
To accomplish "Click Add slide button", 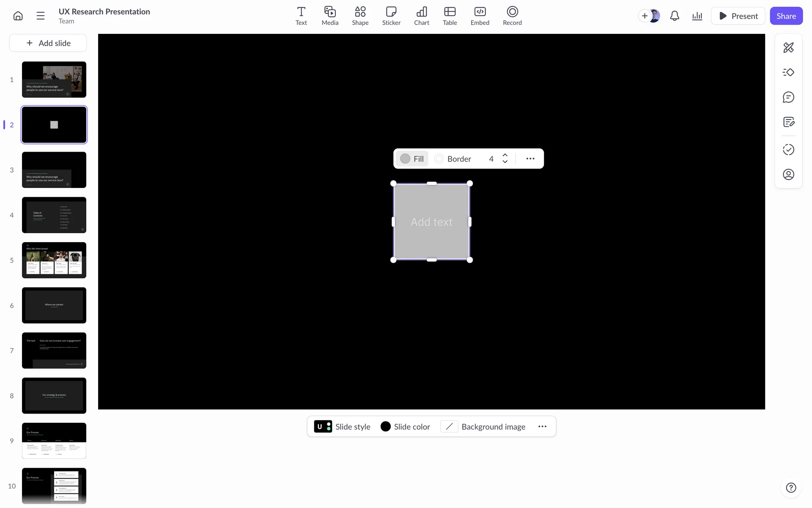I will [48, 43].
